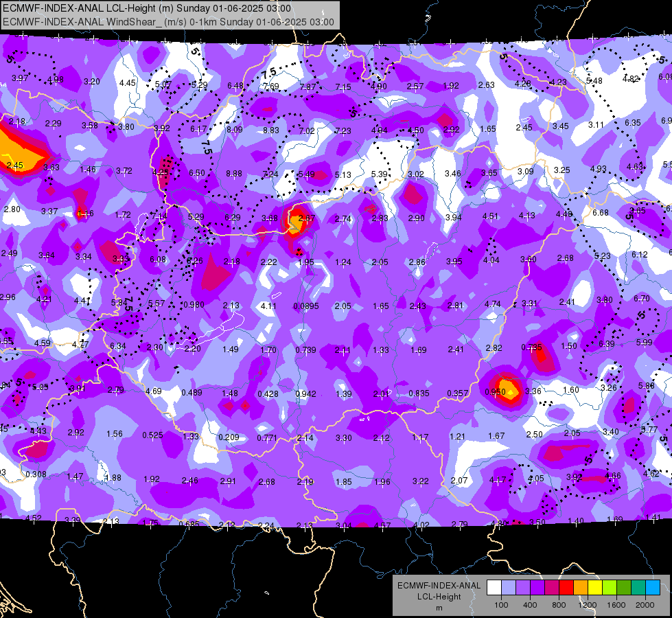Click the wind shear value 6.68

click(601, 212)
